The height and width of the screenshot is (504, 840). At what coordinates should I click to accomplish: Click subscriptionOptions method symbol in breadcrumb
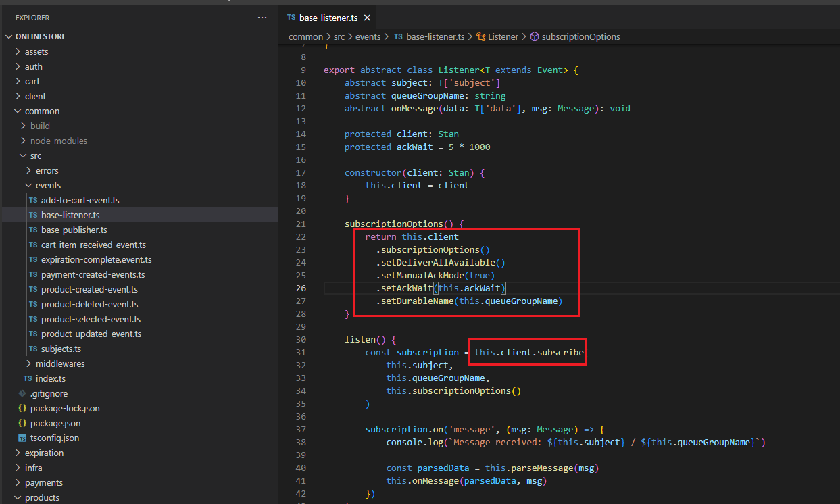click(x=580, y=36)
